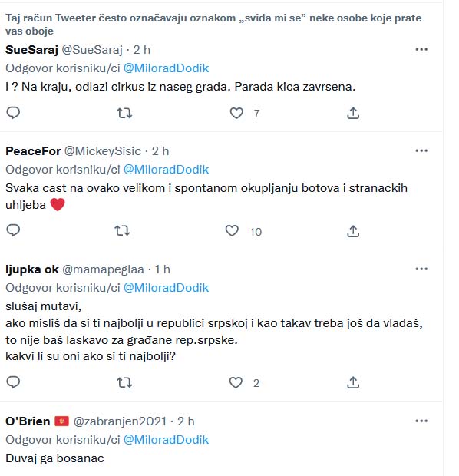
Task: Open @MiloradDodik link in SueSaraj's reply
Action: (x=166, y=68)
